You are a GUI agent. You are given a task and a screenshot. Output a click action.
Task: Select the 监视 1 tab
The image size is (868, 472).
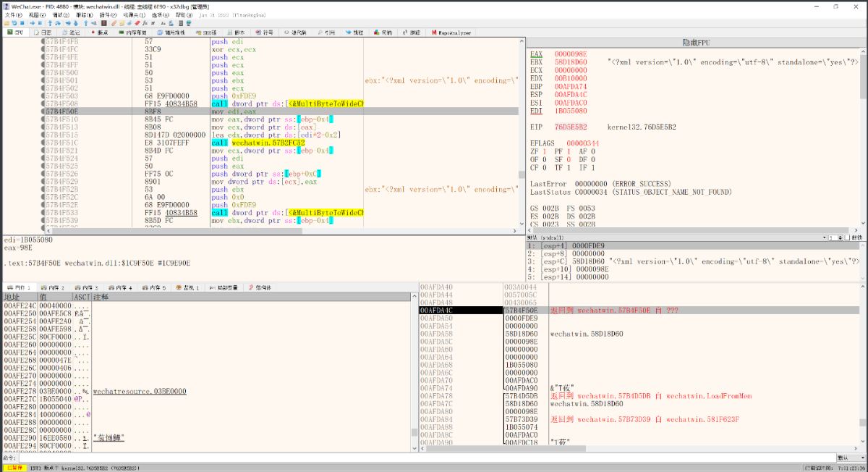click(187, 287)
